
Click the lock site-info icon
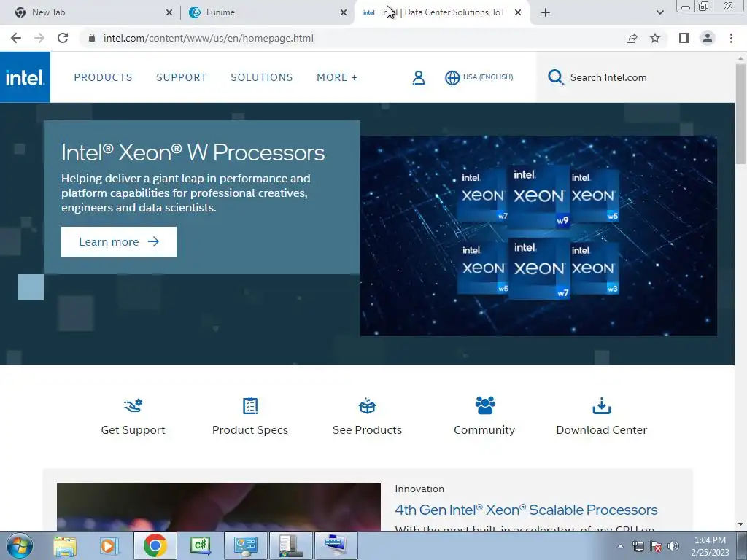tap(92, 38)
